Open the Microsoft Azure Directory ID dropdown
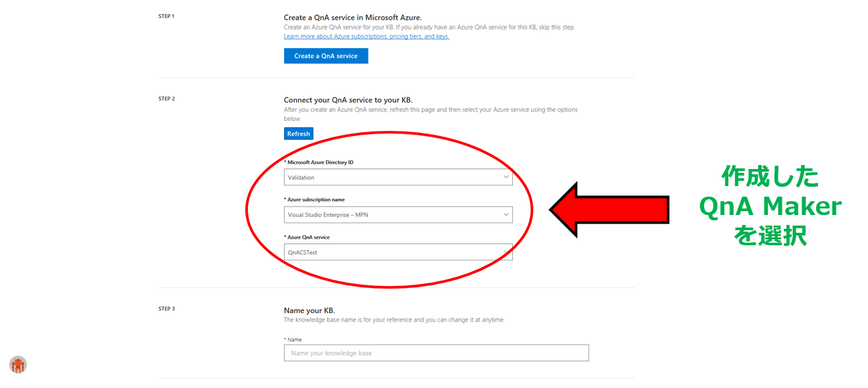This screenshot has width=868, height=388. (398, 177)
